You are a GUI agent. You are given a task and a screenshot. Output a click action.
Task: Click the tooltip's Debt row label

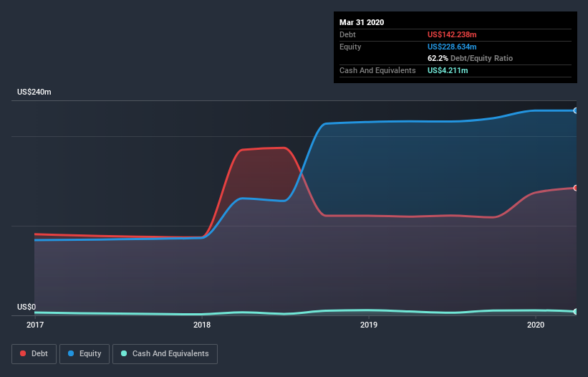coord(347,34)
